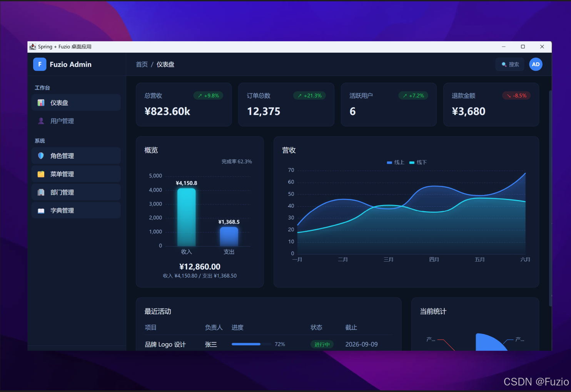The width and height of the screenshot is (571, 392).
Task: Click the 搜索 search button
Action: click(x=510, y=64)
